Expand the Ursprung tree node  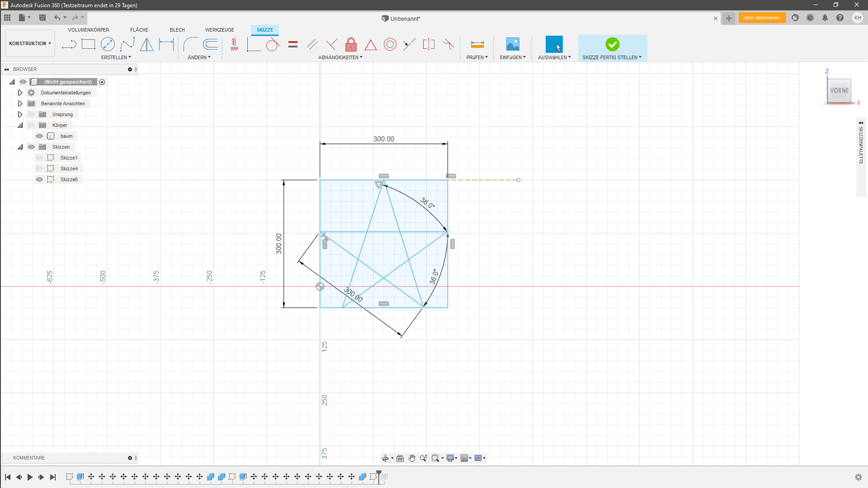(x=20, y=114)
